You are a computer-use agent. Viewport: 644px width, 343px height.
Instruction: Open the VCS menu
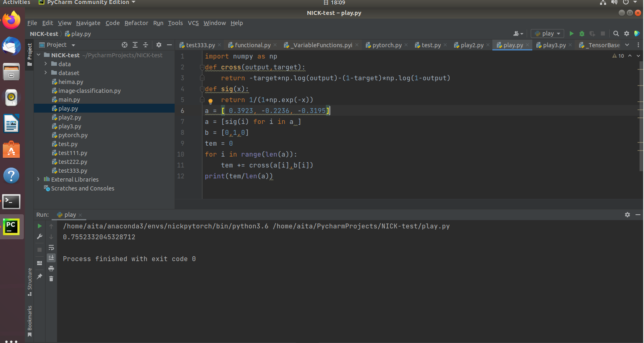click(x=193, y=23)
